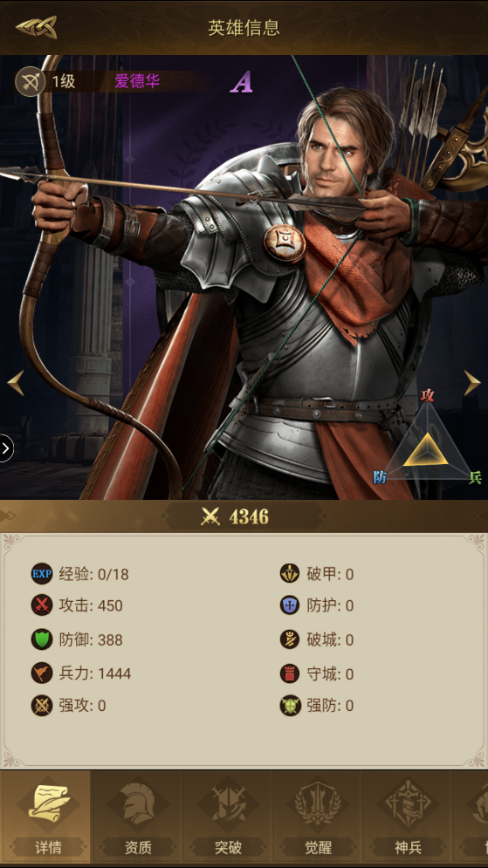Show the next hero with right arrow
This screenshot has width=488, height=868.
(472, 383)
